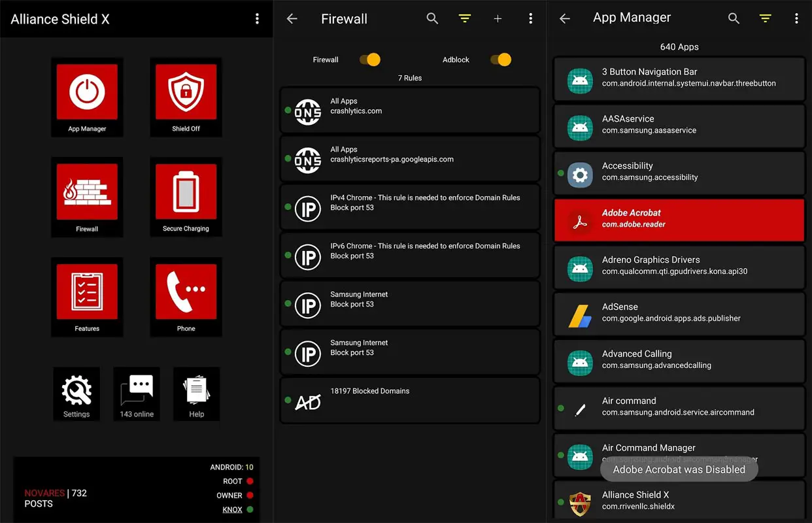Open the Features checklist tile

[87, 297]
